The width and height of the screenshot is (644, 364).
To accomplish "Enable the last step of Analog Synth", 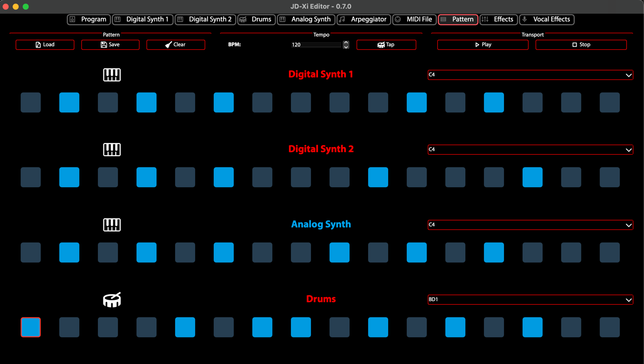I will [x=609, y=253].
